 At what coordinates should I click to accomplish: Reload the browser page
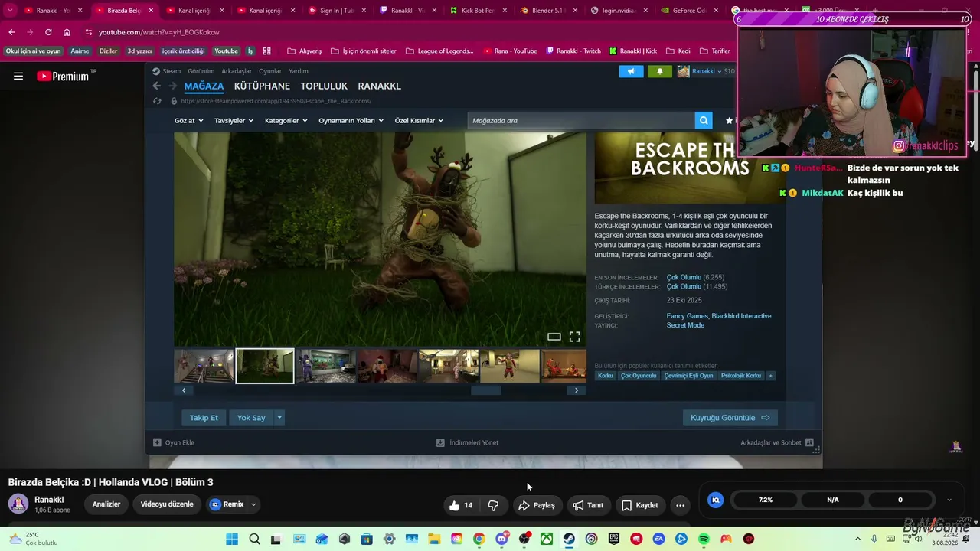coord(48,32)
